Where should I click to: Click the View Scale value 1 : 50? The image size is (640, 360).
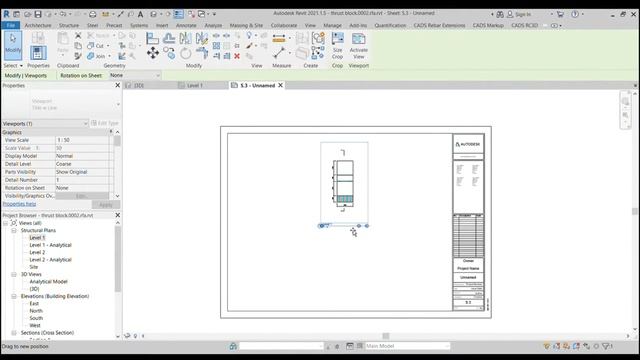pyautogui.click(x=82, y=140)
